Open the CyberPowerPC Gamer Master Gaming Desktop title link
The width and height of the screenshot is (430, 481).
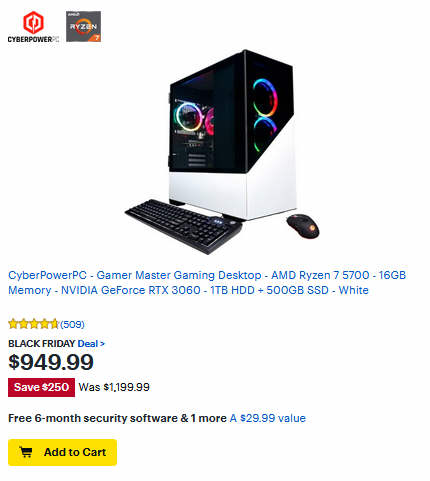coord(207,282)
